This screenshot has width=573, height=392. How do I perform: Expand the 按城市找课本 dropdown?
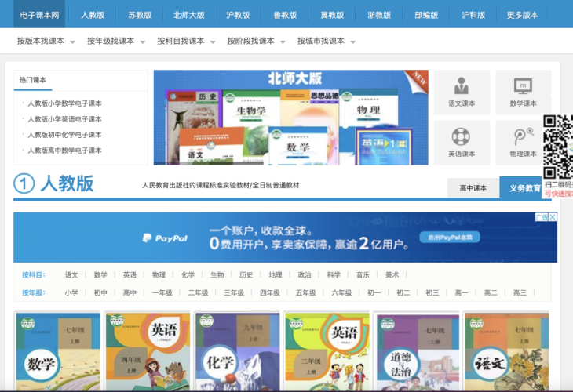click(327, 41)
